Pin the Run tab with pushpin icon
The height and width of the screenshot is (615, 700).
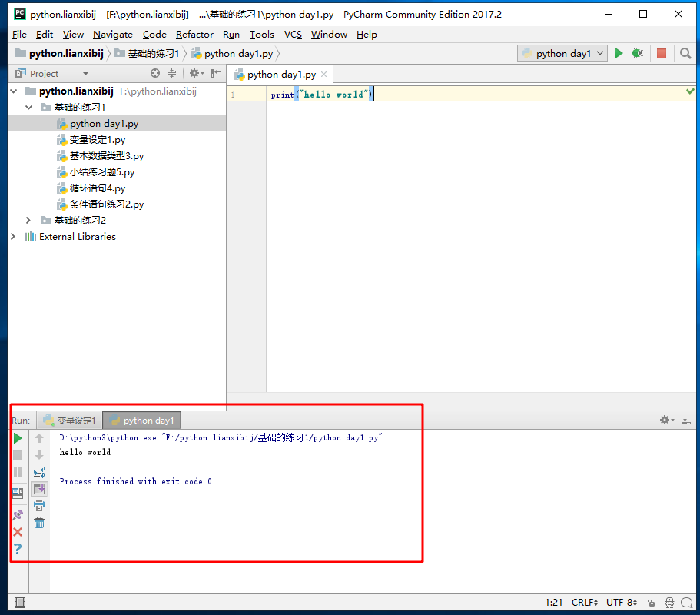pyautogui.click(x=18, y=514)
